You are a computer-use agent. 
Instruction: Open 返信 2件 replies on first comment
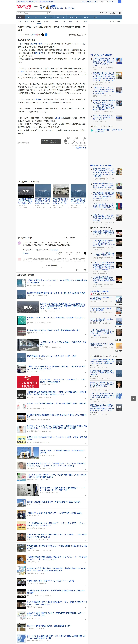pos(26,253)
